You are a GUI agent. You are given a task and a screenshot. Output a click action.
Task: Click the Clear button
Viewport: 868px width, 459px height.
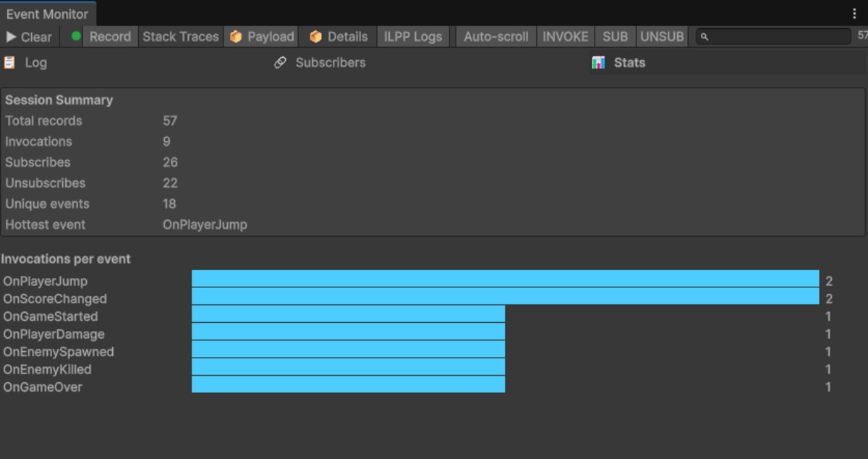tap(29, 36)
